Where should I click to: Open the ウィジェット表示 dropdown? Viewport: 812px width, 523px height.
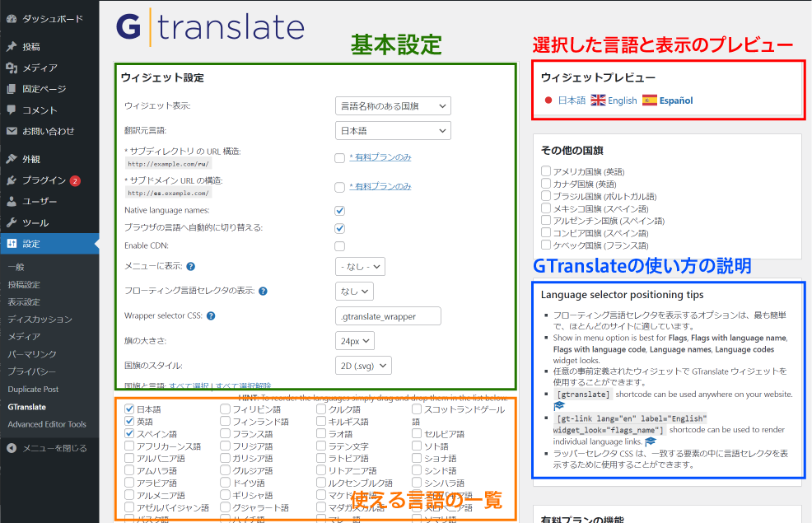click(393, 106)
